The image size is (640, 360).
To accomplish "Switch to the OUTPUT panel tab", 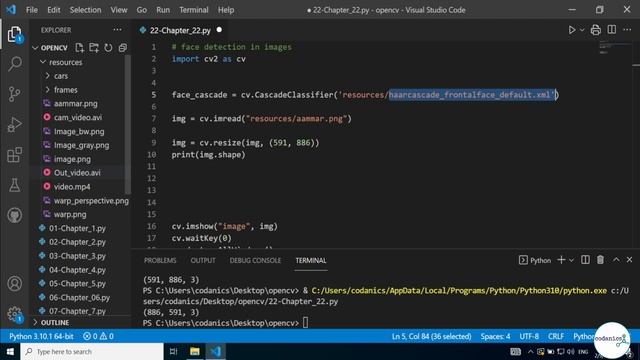I will pos(203,260).
